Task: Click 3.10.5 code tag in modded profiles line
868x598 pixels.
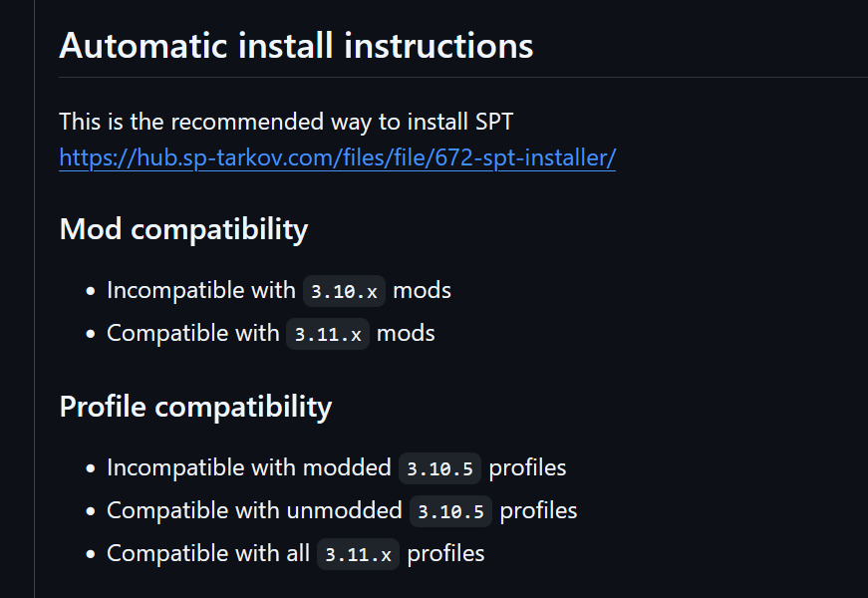Action: [440, 469]
